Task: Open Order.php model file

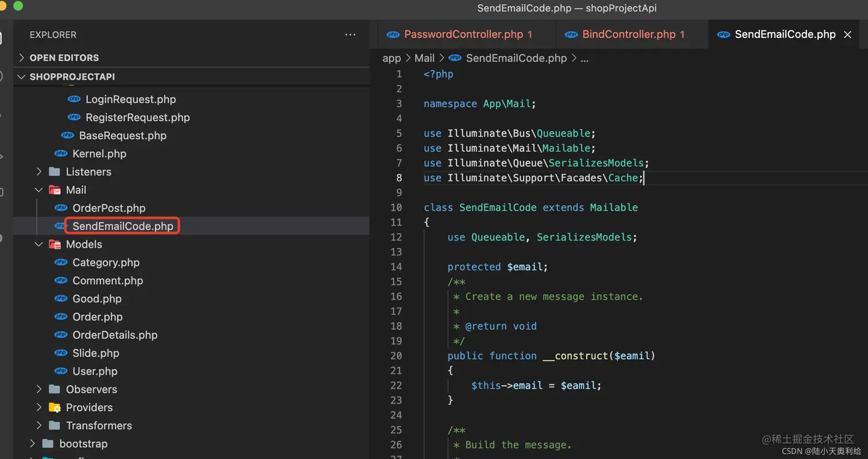Action: point(97,317)
